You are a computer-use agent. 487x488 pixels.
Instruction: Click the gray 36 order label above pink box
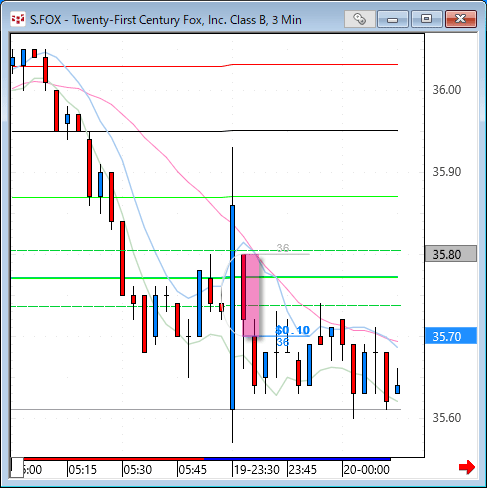[x=283, y=248]
